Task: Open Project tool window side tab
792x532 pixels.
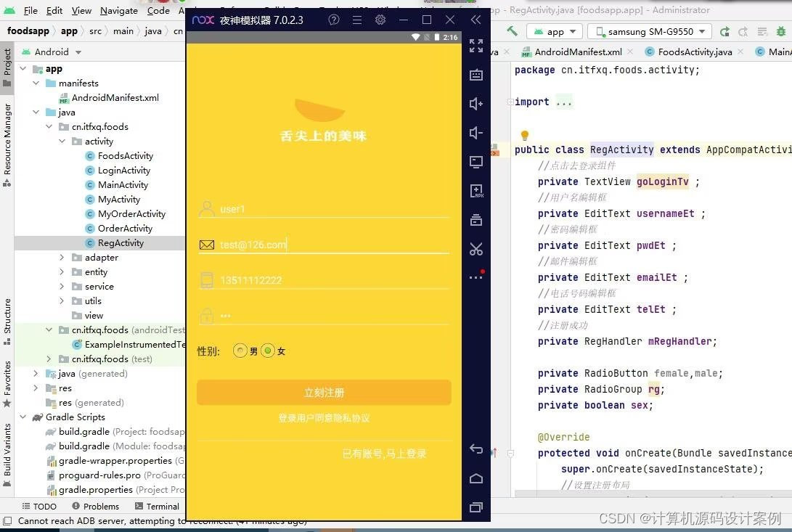Action: tap(7, 67)
